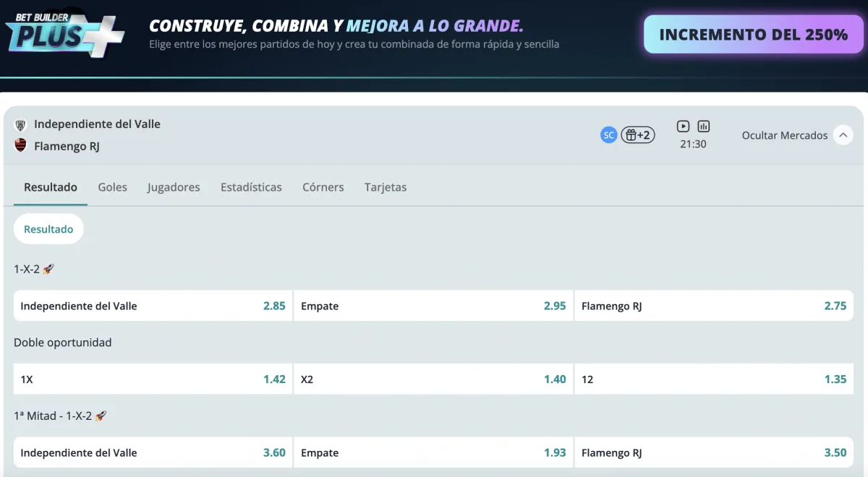Image resolution: width=868 pixels, height=477 pixels.
Task: Switch to the Resultado tab
Action: point(51,187)
